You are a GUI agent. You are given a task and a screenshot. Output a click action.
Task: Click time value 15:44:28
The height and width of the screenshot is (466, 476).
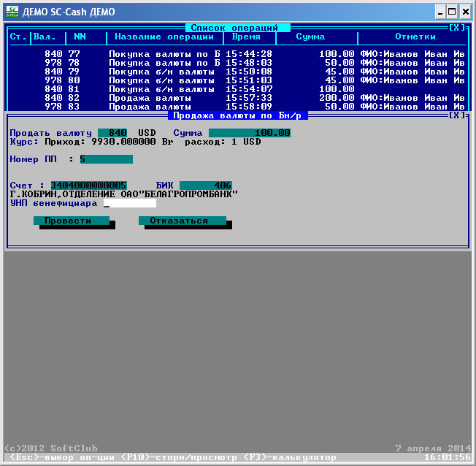click(249, 54)
